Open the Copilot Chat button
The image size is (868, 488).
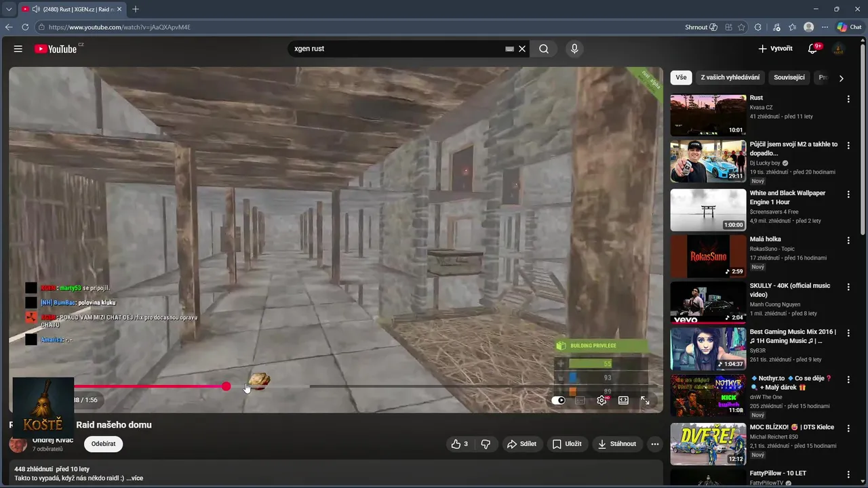(x=849, y=27)
